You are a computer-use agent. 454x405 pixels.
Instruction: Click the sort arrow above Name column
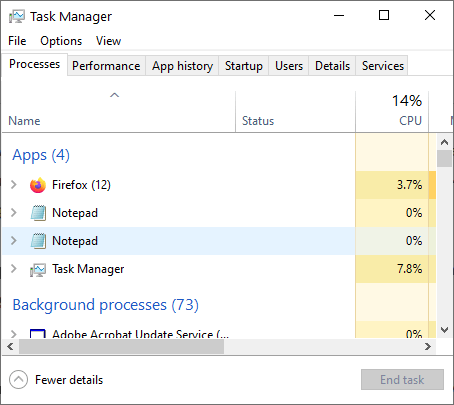[x=114, y=95]
